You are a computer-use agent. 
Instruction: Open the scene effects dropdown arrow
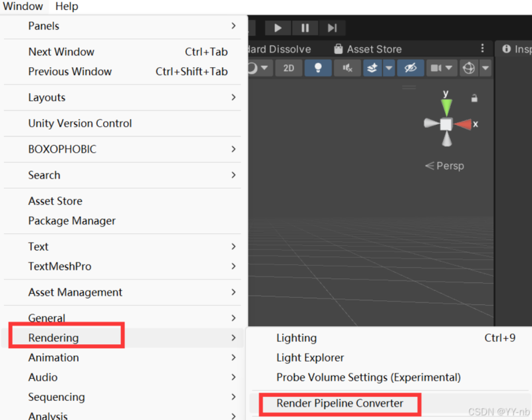pos(388,68)
